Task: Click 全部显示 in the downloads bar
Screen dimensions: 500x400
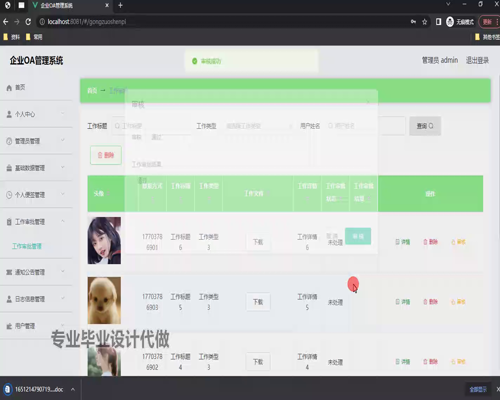Action: (478, 389)
